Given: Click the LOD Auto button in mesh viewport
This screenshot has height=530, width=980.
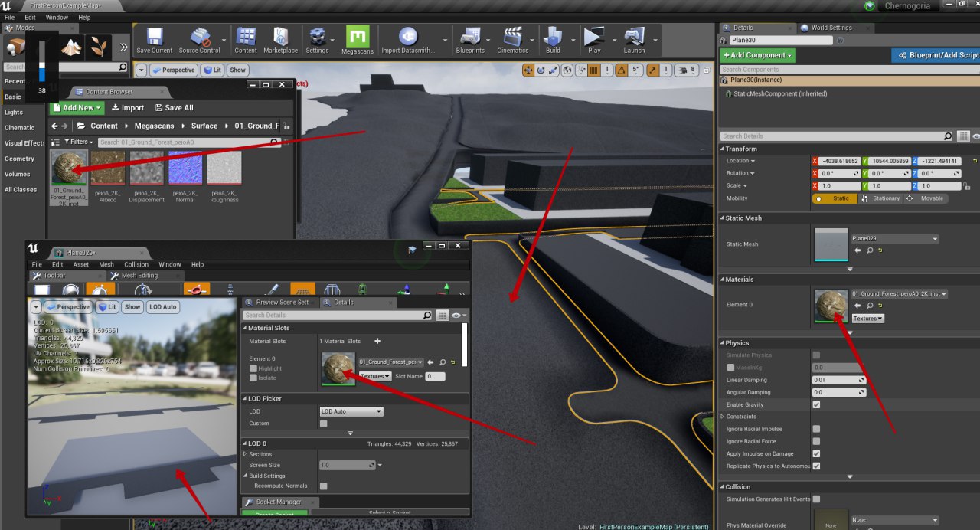Looking at the screenshot, I should point(163,306).
